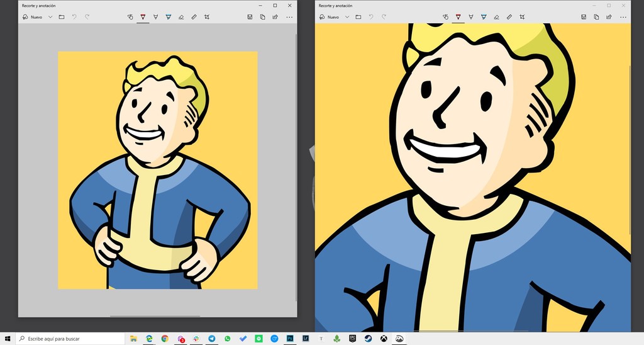Viewport: 644px width, 345px height.
Task: Copy snip in the right window
Action: click(x=596, y=17)
